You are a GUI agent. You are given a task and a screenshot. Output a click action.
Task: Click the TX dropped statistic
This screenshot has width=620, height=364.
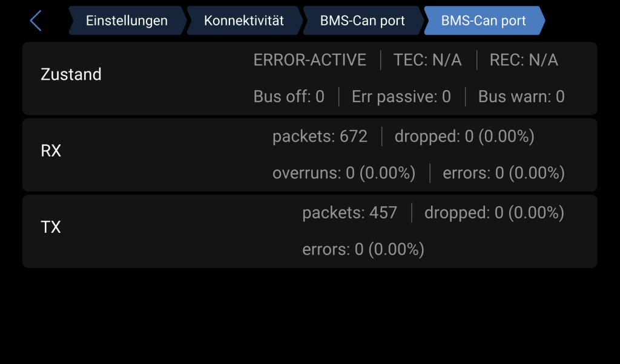click(x=494, y=213)
